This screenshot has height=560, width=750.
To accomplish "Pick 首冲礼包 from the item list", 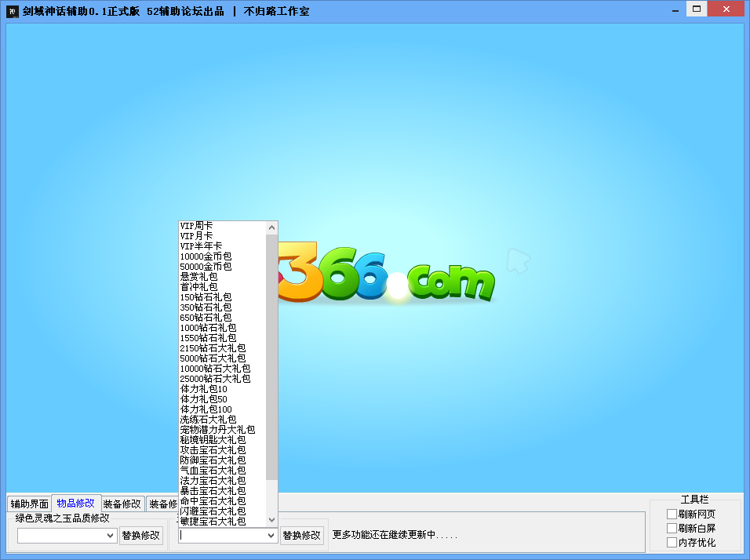I will 198,287.
